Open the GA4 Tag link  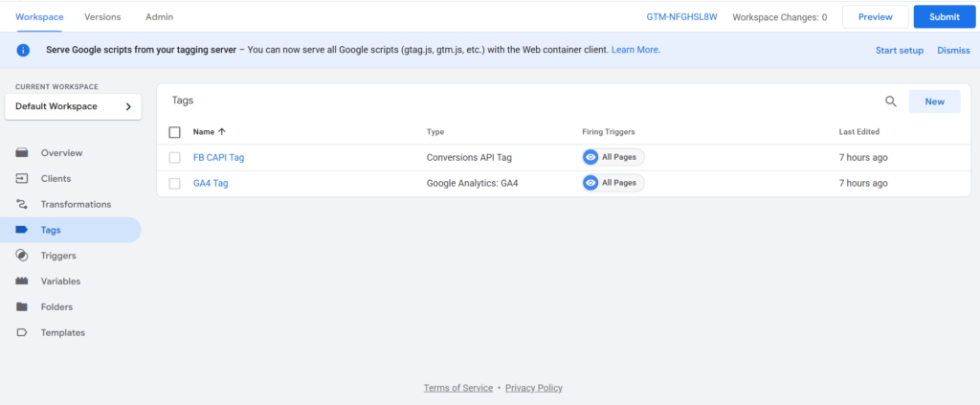[x=211, y=183]
